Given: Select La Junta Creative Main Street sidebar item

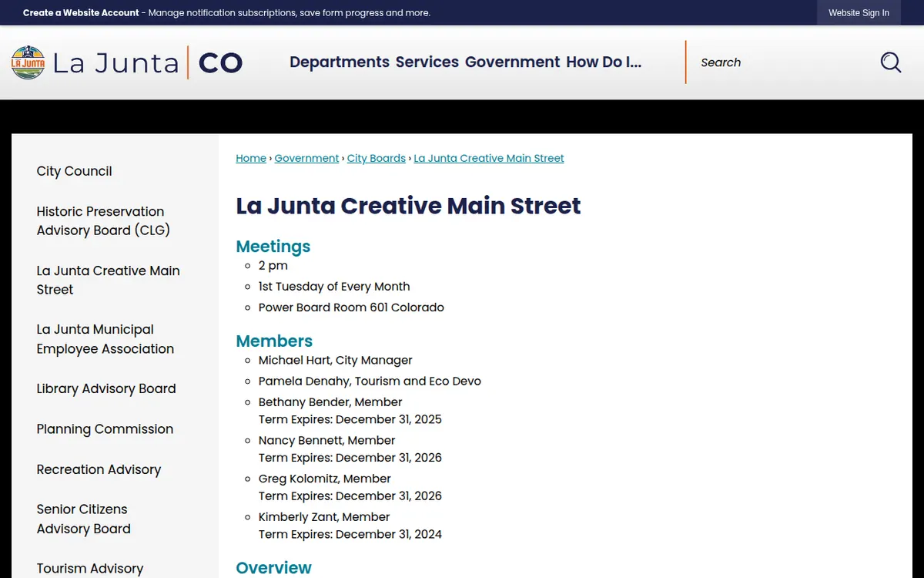Looking at the screenshot, I should click(109, 280).
